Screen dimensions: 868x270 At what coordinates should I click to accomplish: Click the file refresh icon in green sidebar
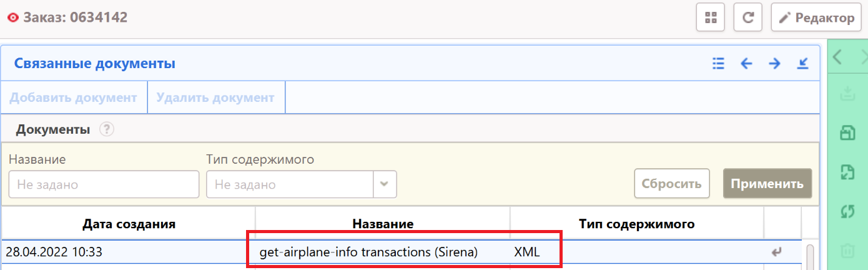tap(847, 172)
